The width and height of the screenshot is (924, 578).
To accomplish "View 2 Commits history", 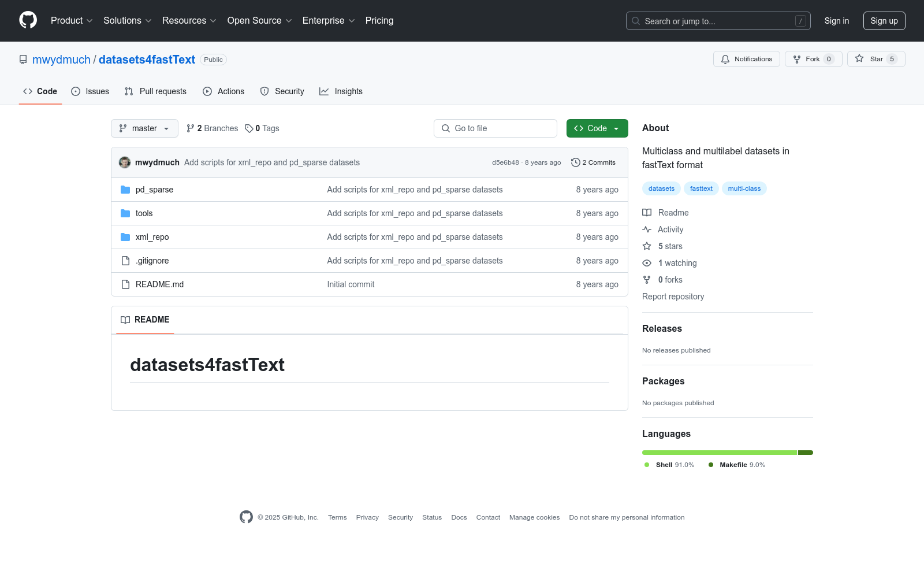I will point(593,162).
